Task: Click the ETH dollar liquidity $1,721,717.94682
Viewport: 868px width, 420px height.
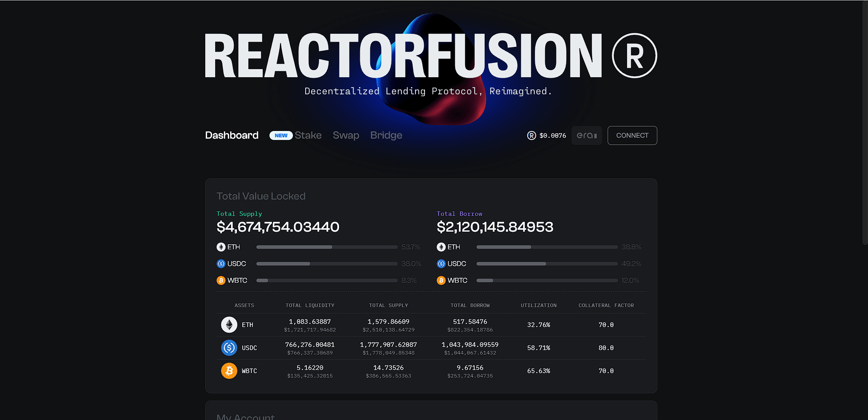Action: pyautogui.click(x=310, y=330)
